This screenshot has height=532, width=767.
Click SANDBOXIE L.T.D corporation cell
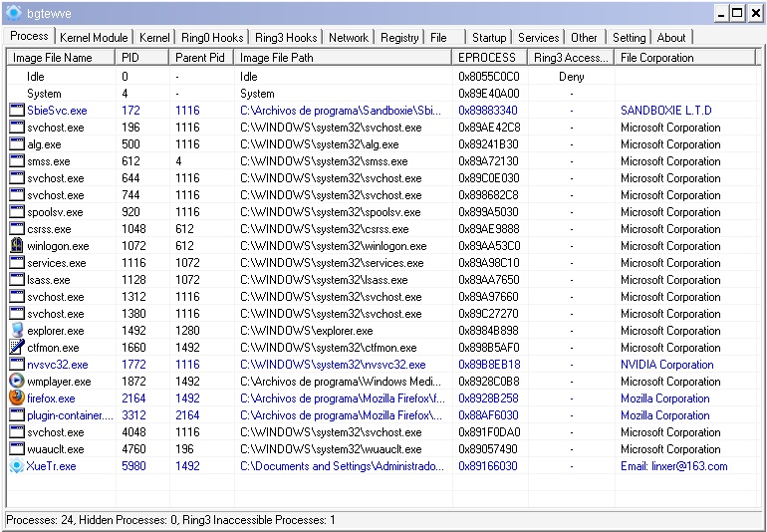click(x=665, y=111)
